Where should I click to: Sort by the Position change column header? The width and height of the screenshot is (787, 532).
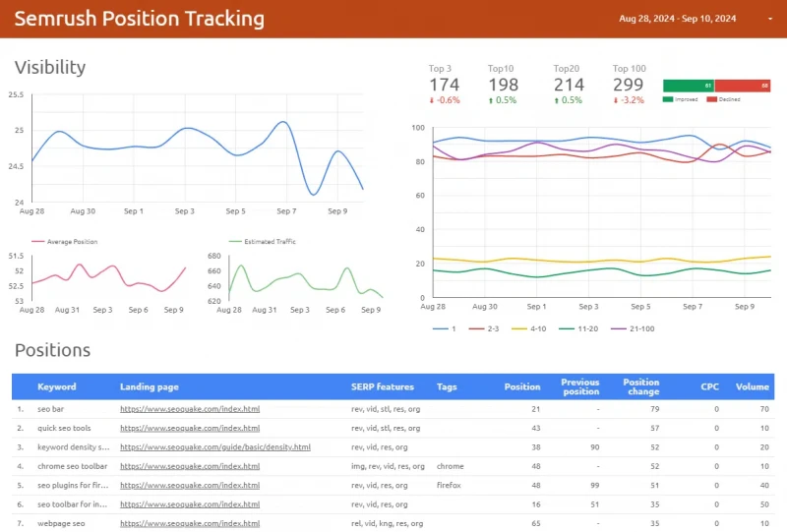(641, 387)
